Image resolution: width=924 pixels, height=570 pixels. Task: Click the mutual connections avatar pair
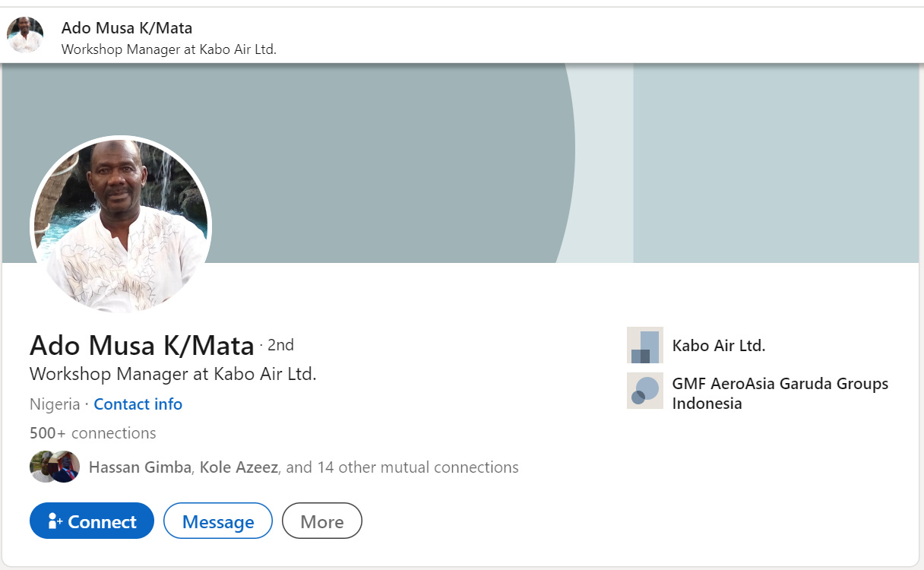[x=55, y=467]
